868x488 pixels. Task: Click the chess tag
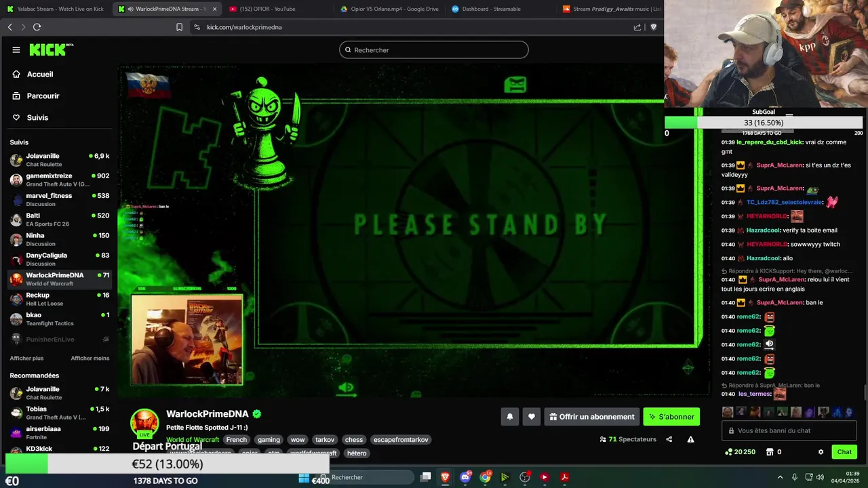pyautogui.click(x=354, y=440)
